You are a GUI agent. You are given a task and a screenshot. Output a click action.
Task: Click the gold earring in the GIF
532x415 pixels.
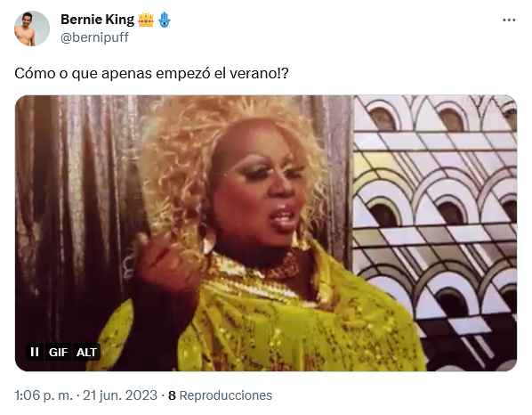(208, 241)
